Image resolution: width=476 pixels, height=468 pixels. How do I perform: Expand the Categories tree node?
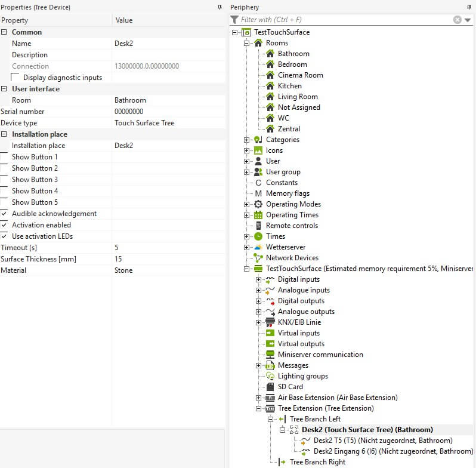pos(247,140)
